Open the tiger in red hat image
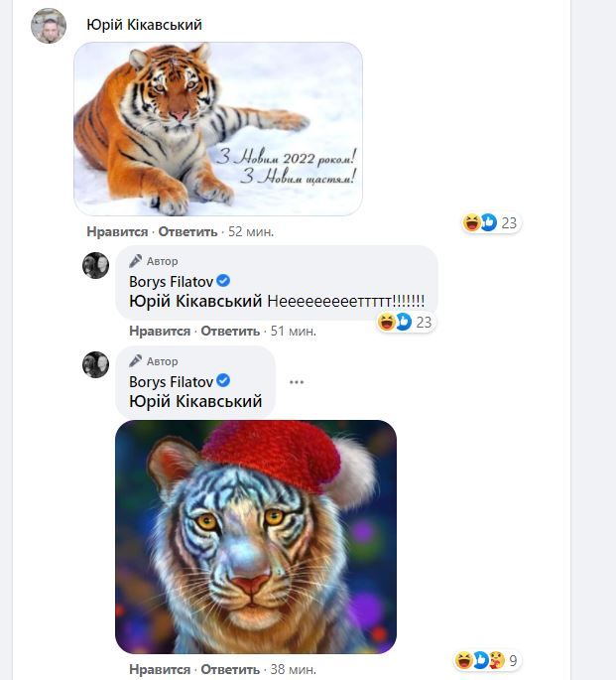This screenshot has width=616, height=680. point(256,536)
